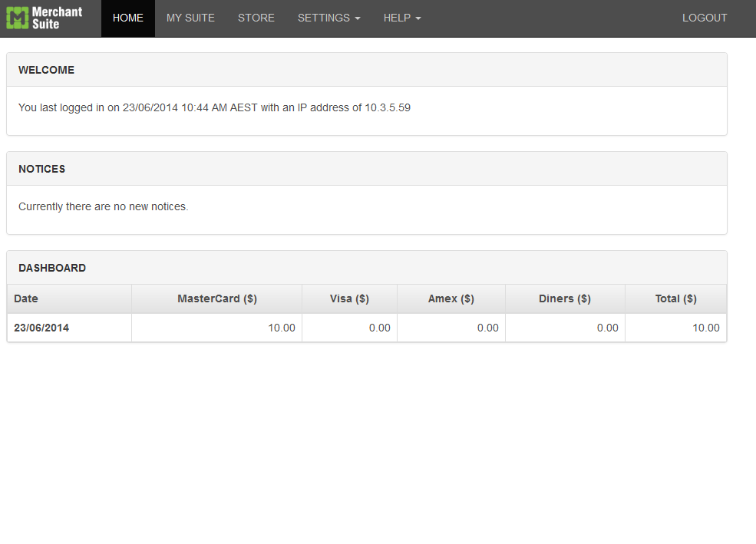Click 'Currently there are no new notices.'
This screenshot has height=544, width=756.
click(x=103, y=206)
